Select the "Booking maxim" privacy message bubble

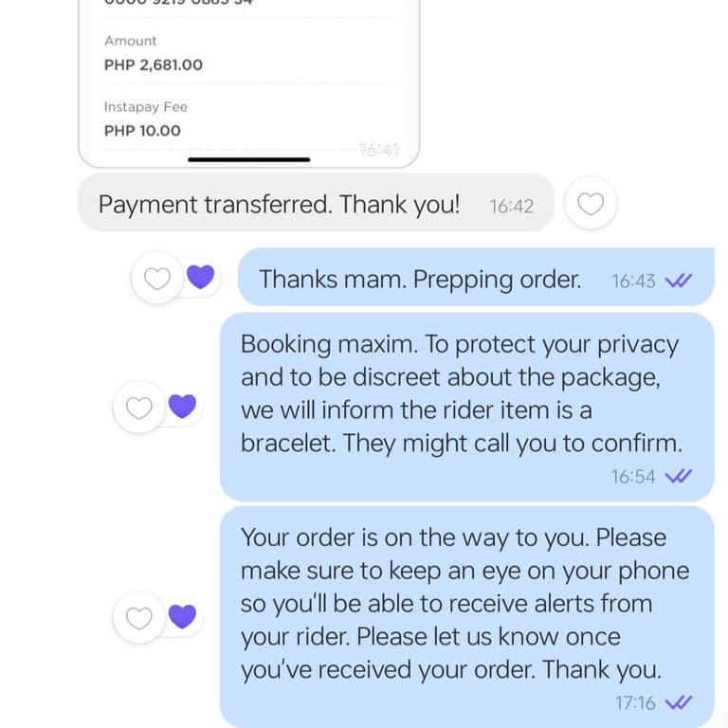(466, 408)
